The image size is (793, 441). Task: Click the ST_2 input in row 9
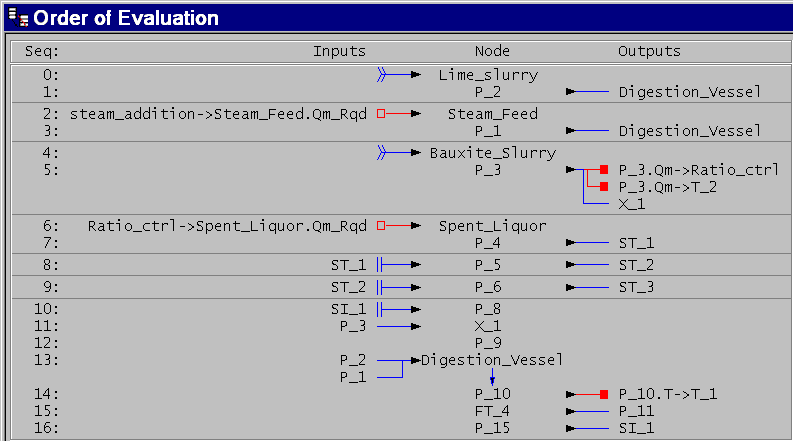click(x=348, y=287)
